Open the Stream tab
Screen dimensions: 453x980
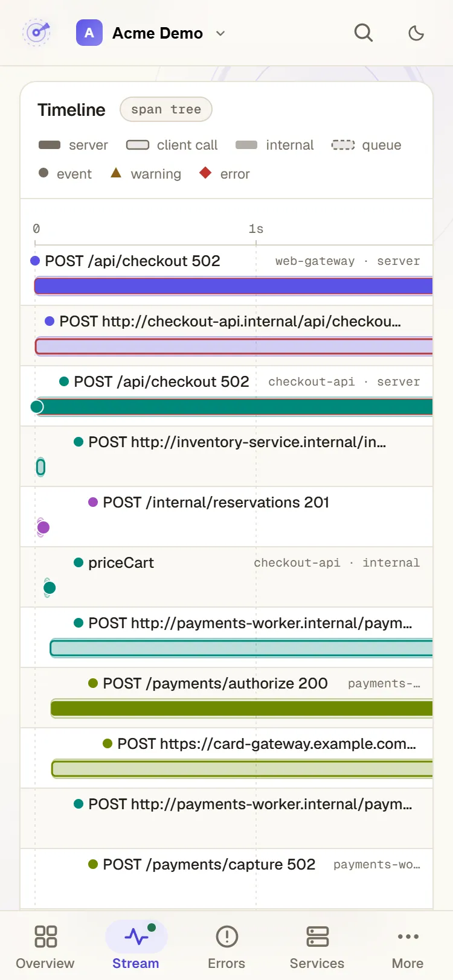(136, 946)
